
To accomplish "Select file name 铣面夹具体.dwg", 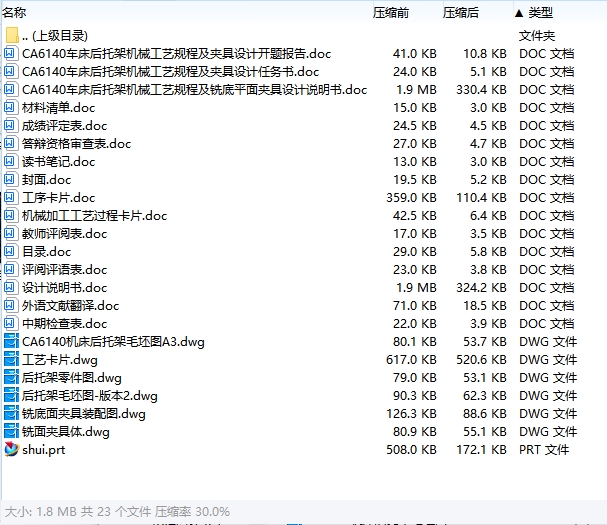I will [x=66, y=432].
